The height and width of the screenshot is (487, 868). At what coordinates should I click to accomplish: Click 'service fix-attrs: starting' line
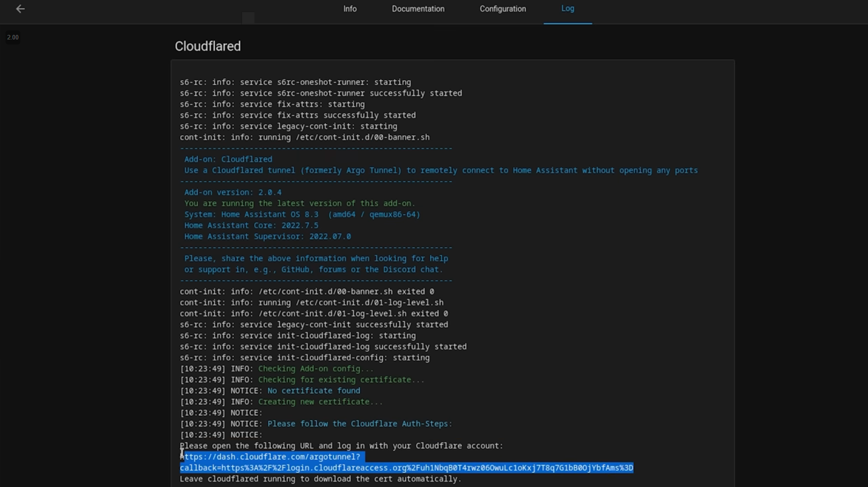coord(272,104)
